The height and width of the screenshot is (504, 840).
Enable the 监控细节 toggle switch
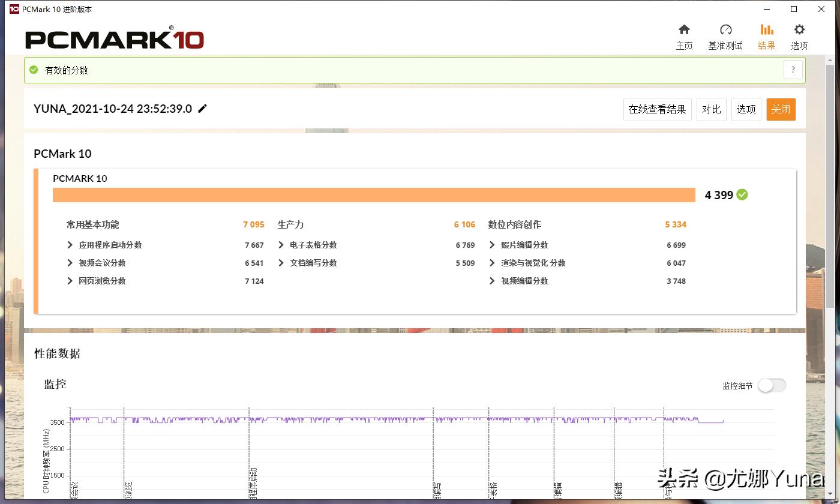tap(772, 385)
